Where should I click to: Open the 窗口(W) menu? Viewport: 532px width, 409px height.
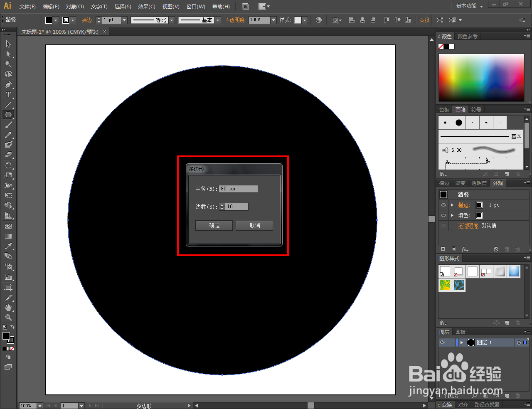pyautogui.click(x=196, y=7)
